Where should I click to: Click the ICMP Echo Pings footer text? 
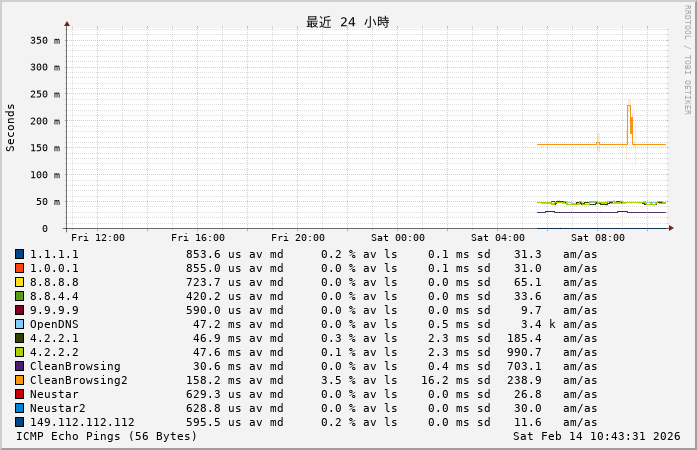pos(107,436)
